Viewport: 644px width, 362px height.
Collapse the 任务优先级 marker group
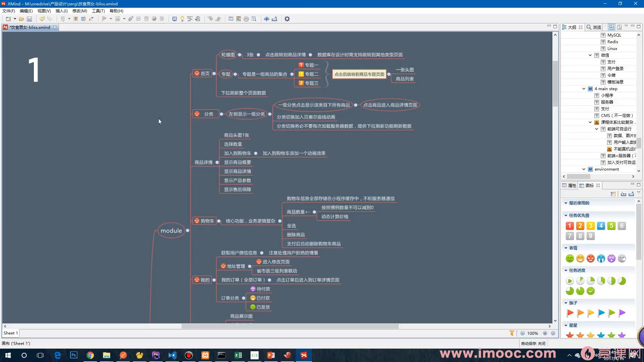pos(566,216)
